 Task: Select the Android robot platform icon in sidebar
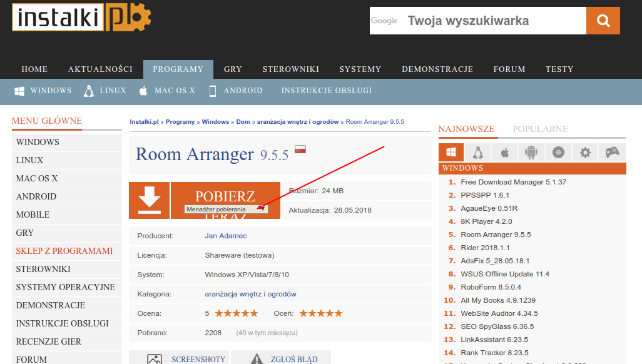click(x=531, y=153)
